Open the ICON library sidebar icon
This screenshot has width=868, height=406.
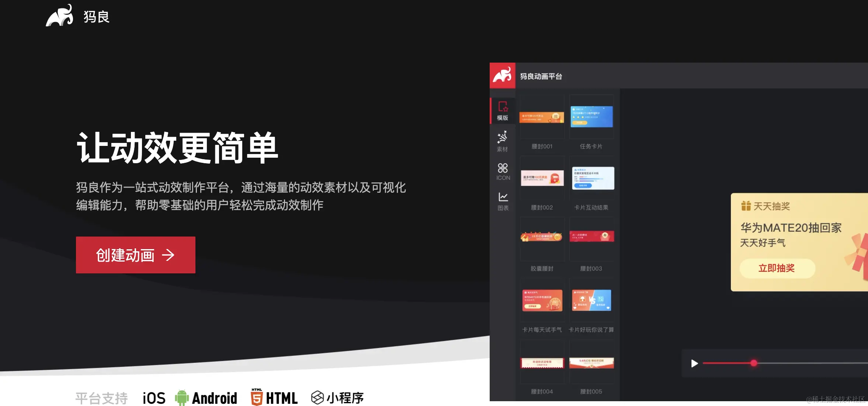[503, 172]
